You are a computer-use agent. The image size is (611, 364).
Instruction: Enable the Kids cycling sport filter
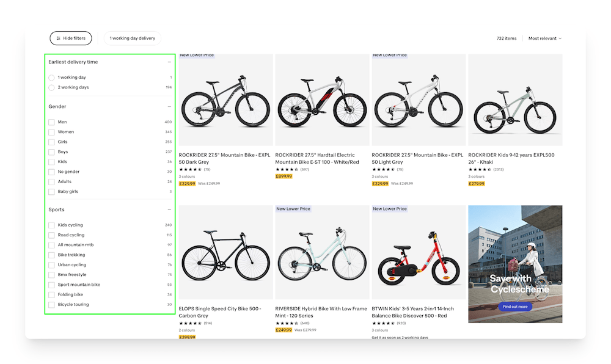click(x=51, y=225)
